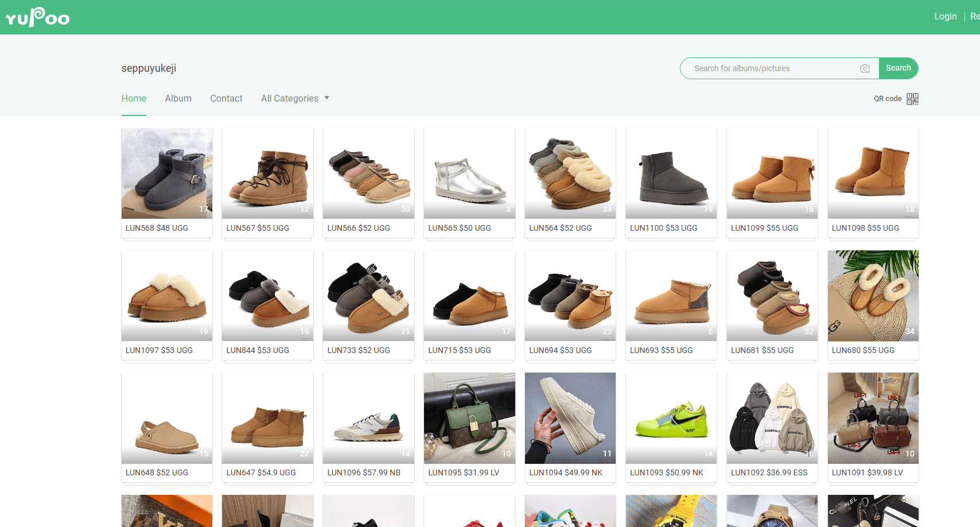The image size is (980, 527).
Task: Open LUN1098 $55 UGG album thumbnail
Action: [x=873, y=173]
